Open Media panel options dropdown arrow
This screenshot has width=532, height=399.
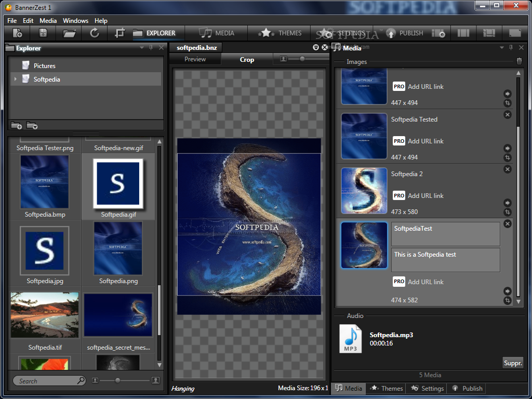pos(501,48)
